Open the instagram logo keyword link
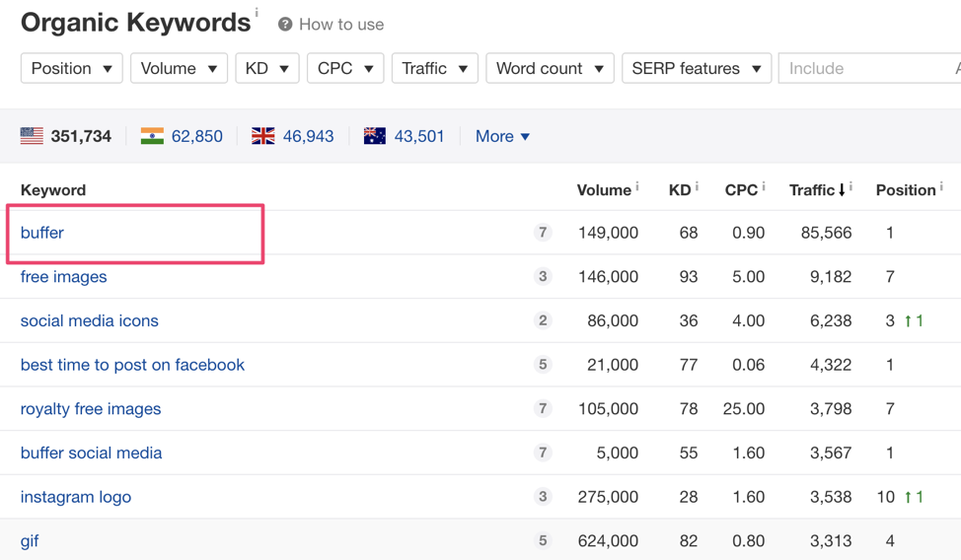The image size is (961, 560). click(76, 497)
